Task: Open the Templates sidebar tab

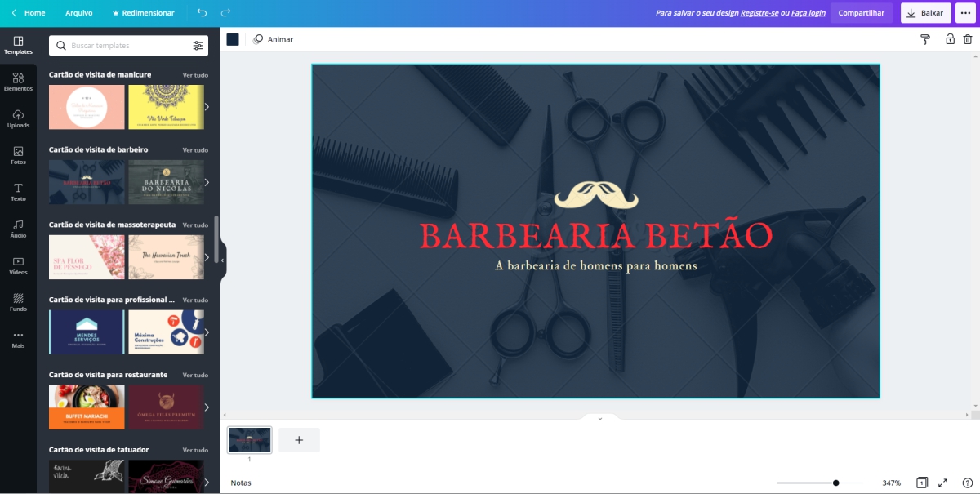Action: tap(18, 46)
